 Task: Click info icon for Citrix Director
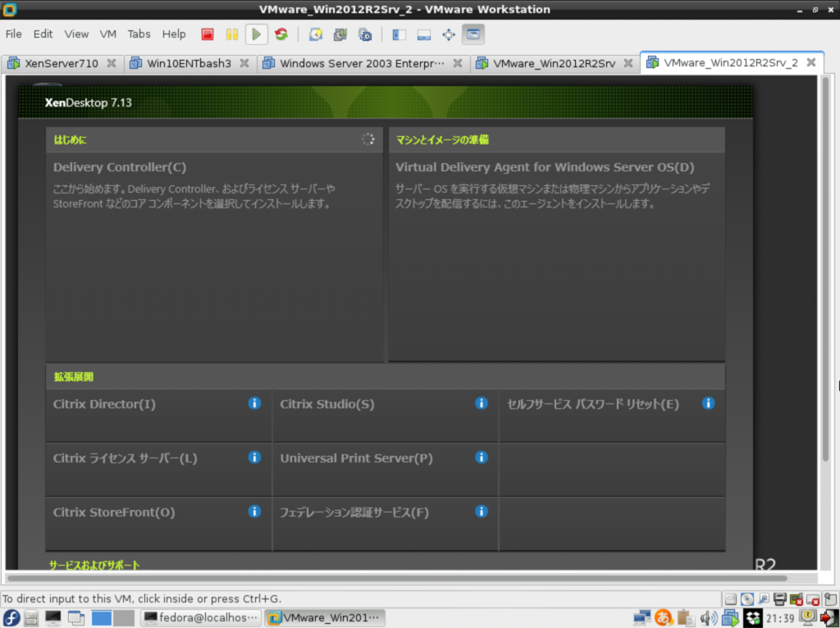point(254,403)
